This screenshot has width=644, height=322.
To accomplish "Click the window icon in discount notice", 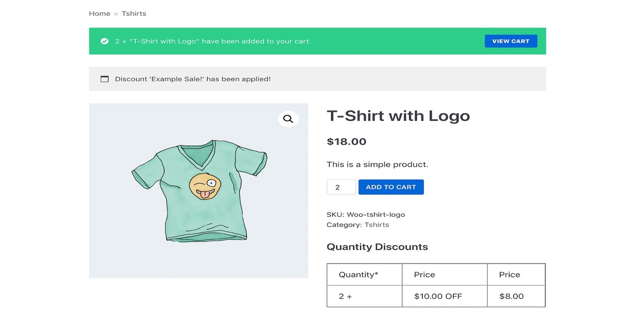I will (105, 79).
